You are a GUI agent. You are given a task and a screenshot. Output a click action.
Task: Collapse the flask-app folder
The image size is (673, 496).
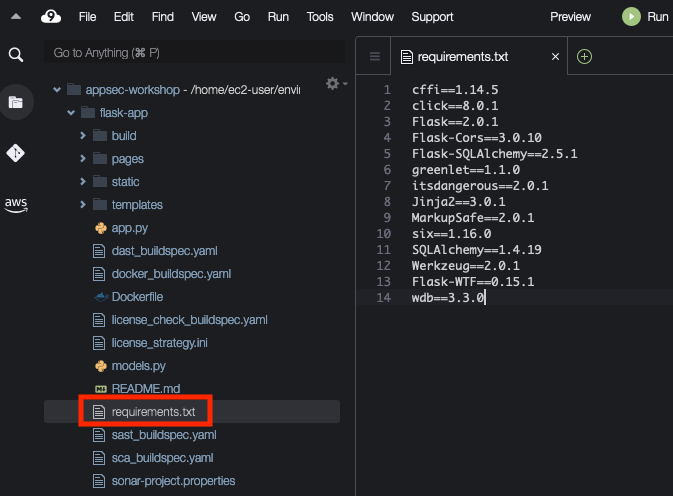pyautogui.click(x=71, y=113)
